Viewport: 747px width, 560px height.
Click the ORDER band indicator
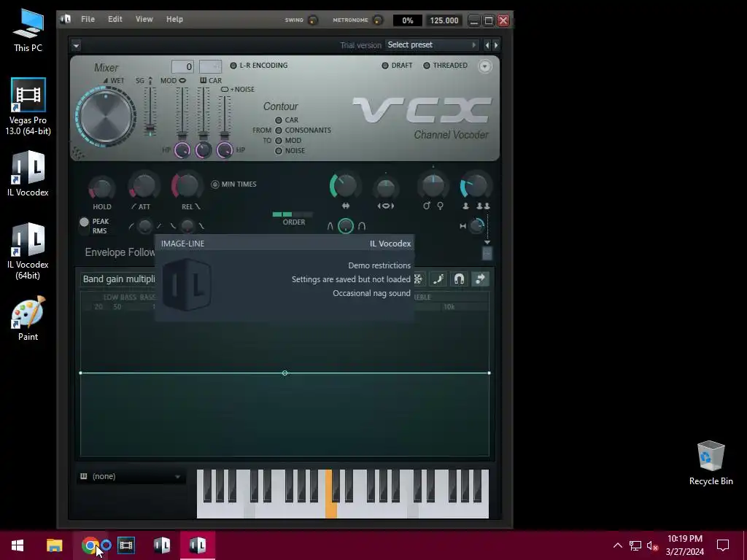[x=293, y=215]
